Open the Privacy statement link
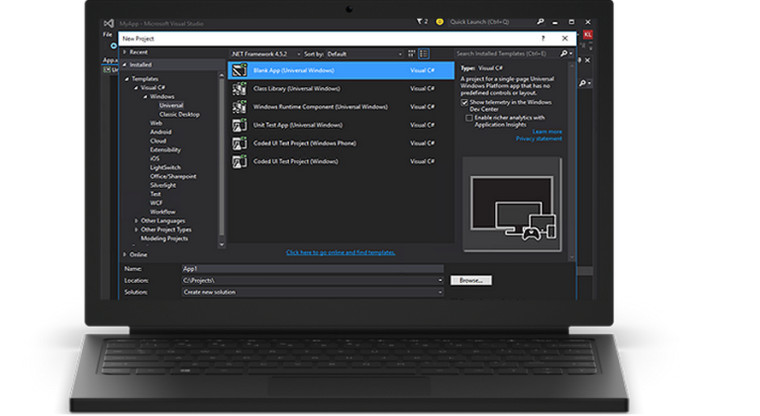Image resolution: width=760 pixels, height=416 pixels. coord(539,139)
